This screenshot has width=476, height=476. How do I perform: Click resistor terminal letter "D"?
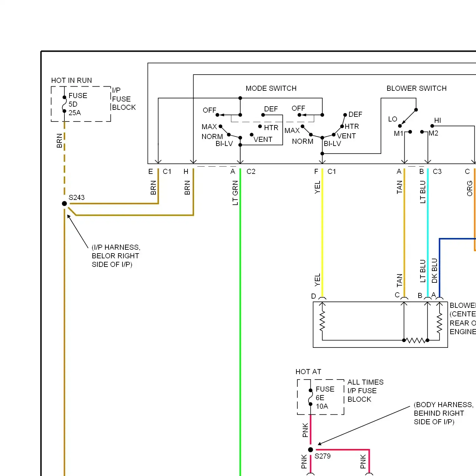(x=314, y=296)
